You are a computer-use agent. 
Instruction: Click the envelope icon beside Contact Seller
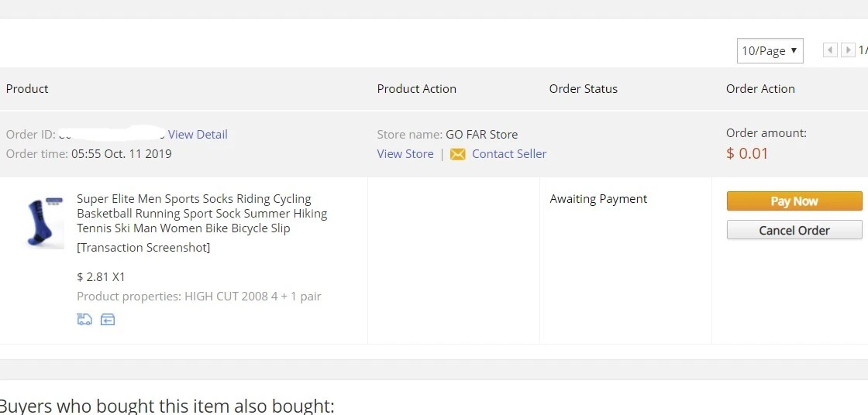coord(458,154)
